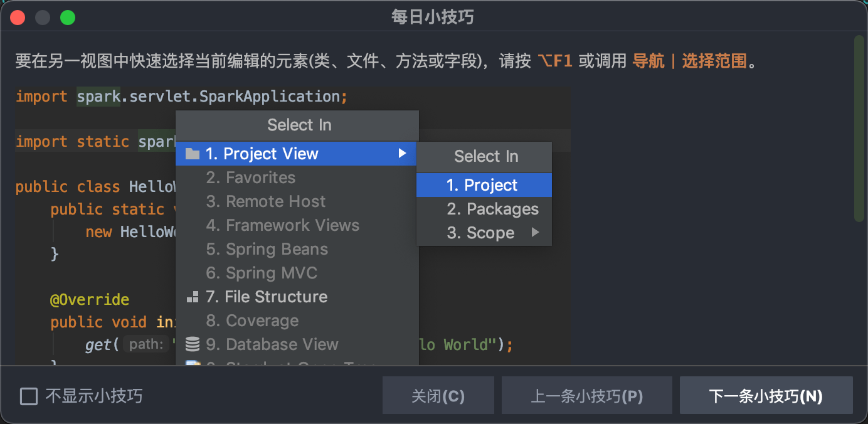Expand the Project View submenu arrow
Viewport: 868px width, 424px height.
pyautogui.click(x=403, y=154)
